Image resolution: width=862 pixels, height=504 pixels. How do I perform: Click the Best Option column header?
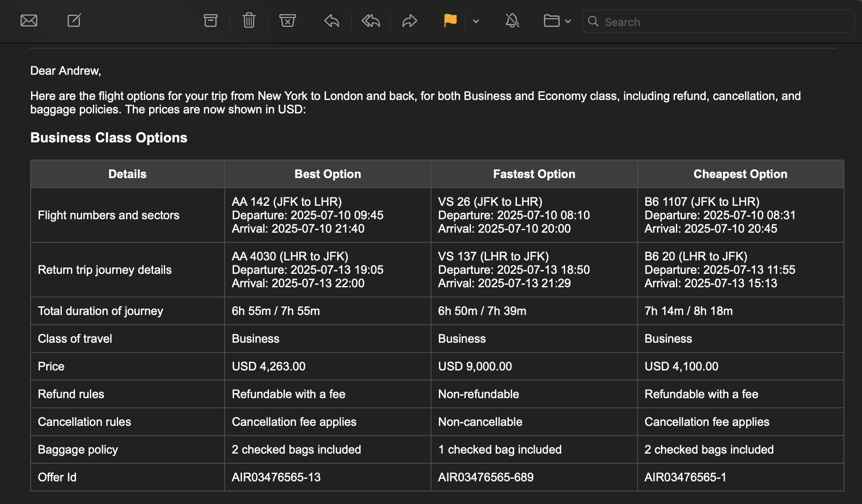click(328, 174)
